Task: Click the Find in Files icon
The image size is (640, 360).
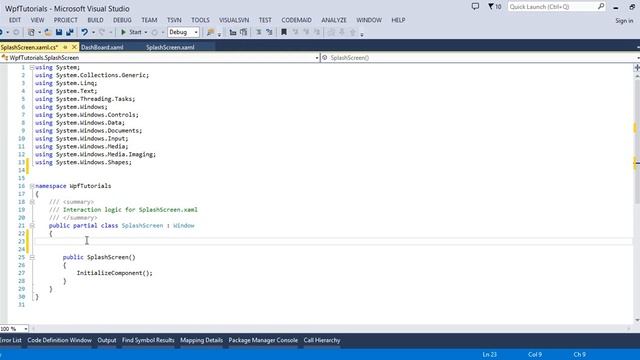Action: (211, 32)
